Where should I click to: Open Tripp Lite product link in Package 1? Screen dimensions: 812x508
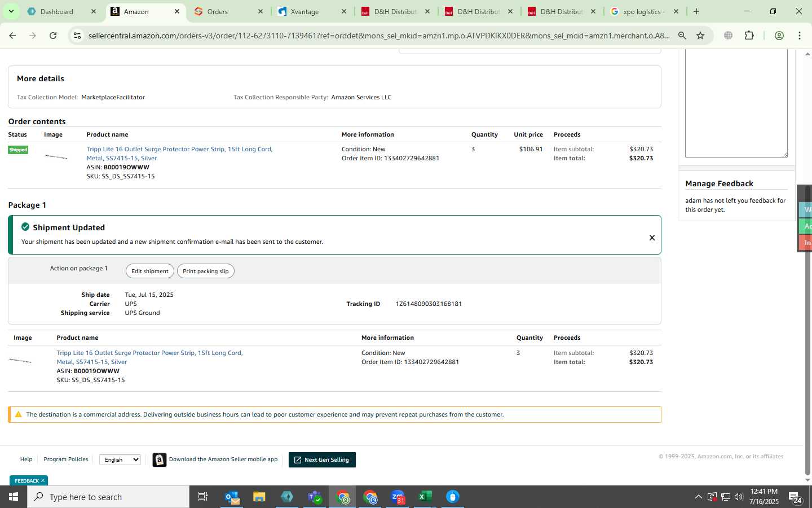point(149,357)
